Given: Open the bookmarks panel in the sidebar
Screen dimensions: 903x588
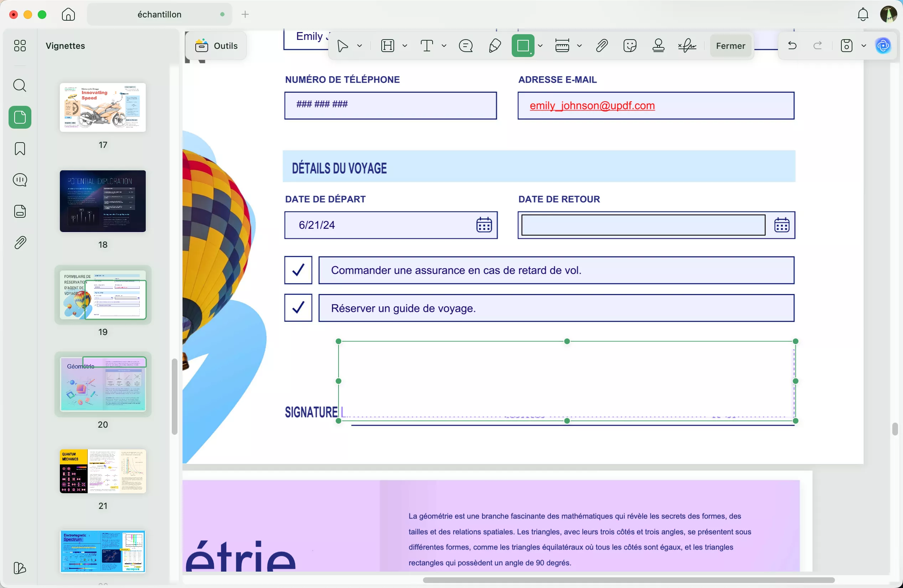Looking at the screenshot, I should tap(20, 149).
